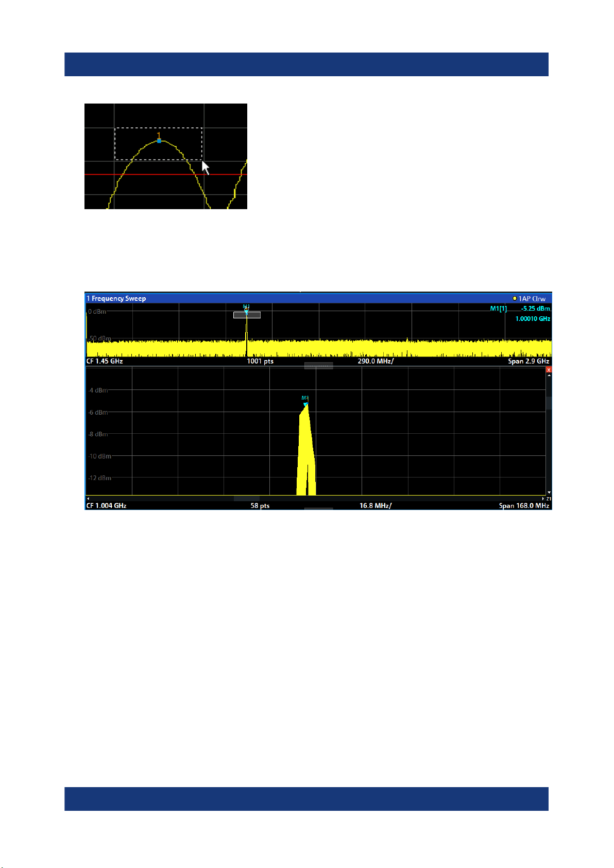Click the '-5.25 dBm' marker level value
Image resolution: width=614 pixels, height=868 pixels.
coord(535,309)
